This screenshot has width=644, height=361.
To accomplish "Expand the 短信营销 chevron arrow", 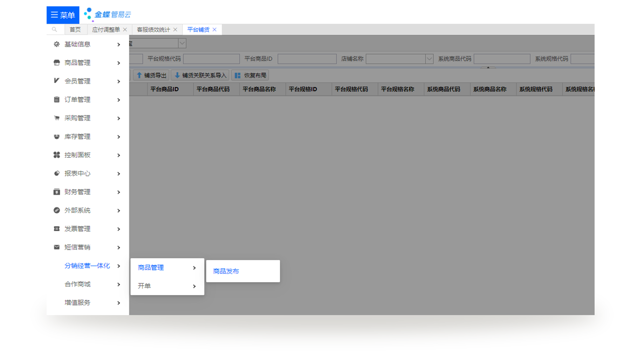I will (x=119, y=247).
